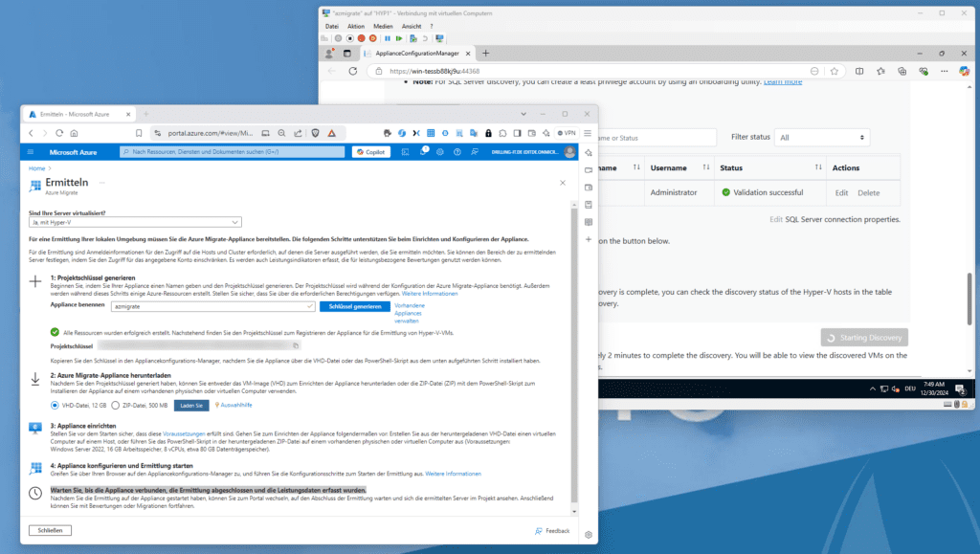Open Edge split screen icon

pos(860,71)
